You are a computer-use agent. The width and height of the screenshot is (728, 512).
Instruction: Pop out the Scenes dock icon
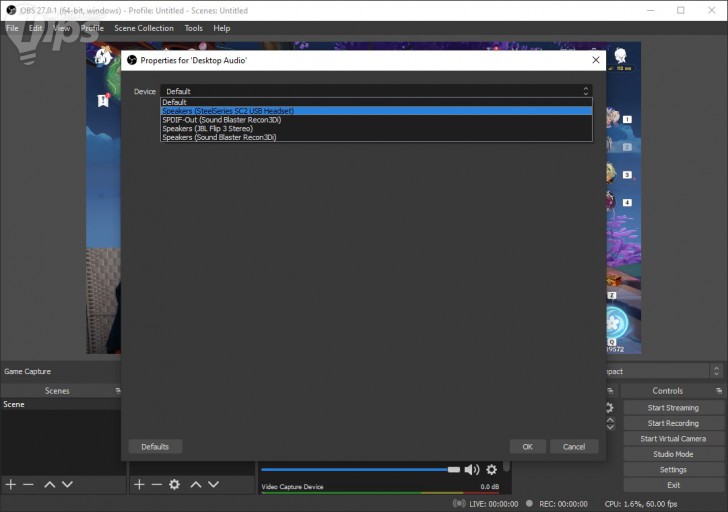coord(118,391)
